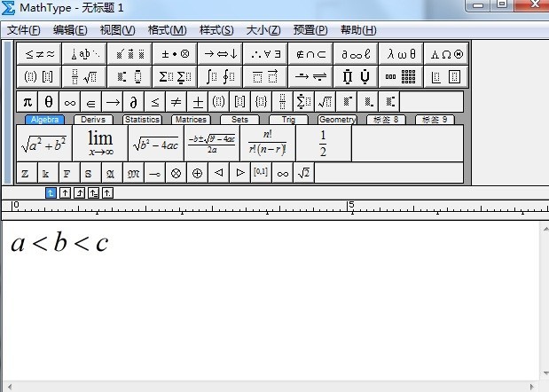Insert the not-equal symbol
Screen dimensions: 549x392
[x=176, y=102]
